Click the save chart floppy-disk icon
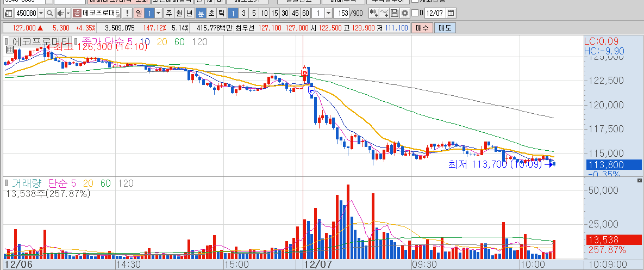 point(395,13)
